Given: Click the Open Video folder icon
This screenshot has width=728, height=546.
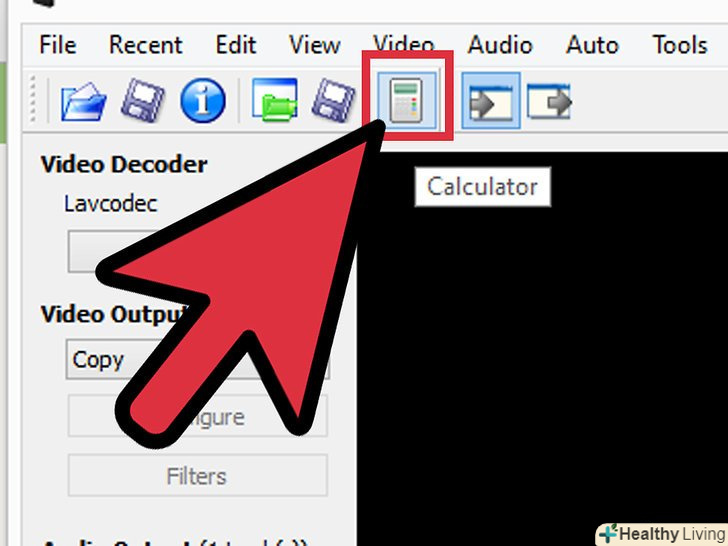Looking at the screenshot, I should point(84,101).
